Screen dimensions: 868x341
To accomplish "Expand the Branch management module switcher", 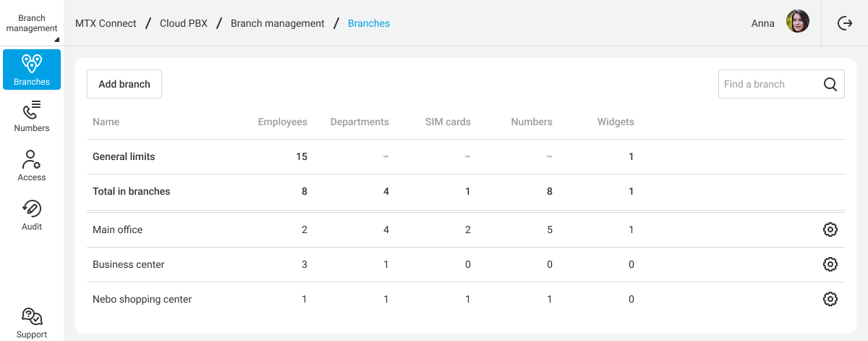I will pyautogui.click(x=32, y=23).
